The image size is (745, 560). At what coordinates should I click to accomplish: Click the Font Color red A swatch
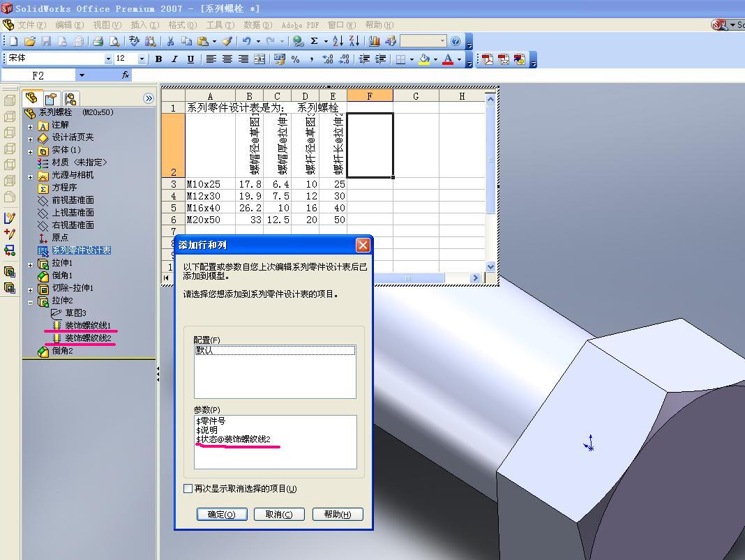pos(448,59)
